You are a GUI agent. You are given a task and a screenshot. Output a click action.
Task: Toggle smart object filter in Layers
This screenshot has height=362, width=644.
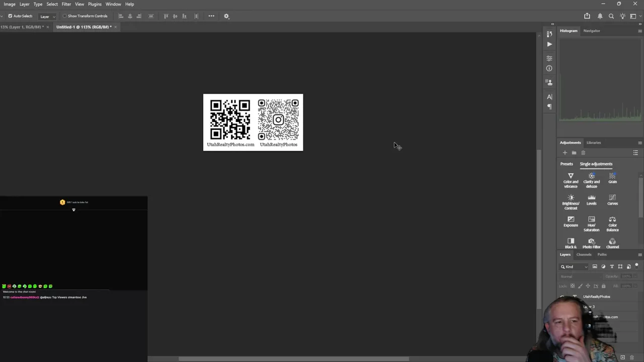628,266
